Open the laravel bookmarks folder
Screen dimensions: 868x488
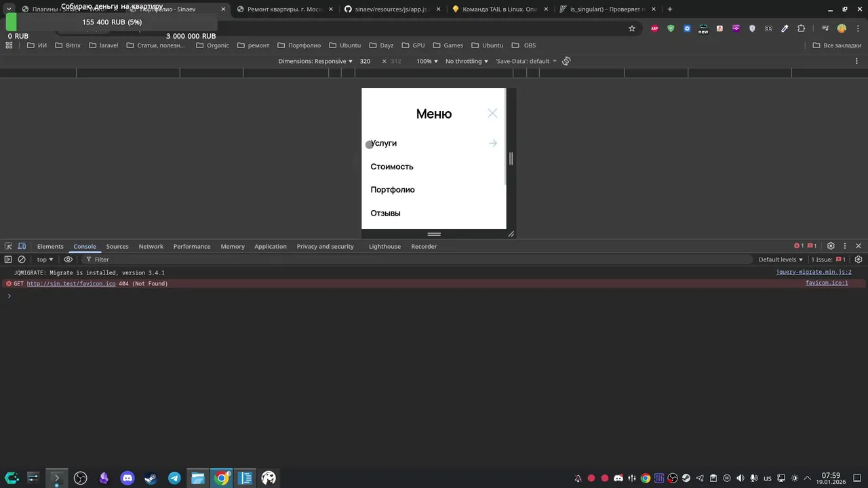coord(104,45)
